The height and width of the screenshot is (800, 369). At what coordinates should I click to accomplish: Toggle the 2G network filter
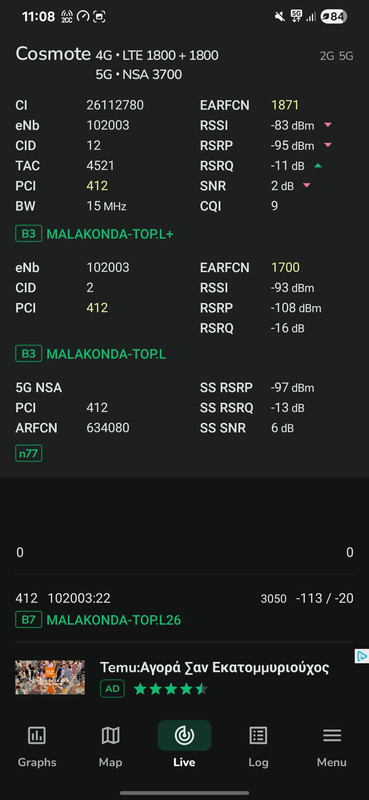coord(327,56)
